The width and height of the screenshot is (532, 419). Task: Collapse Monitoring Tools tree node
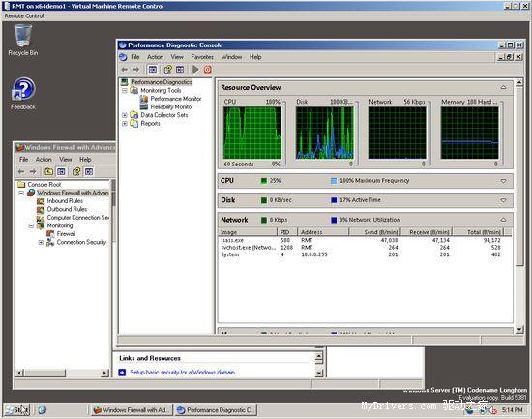click(125, 91)
